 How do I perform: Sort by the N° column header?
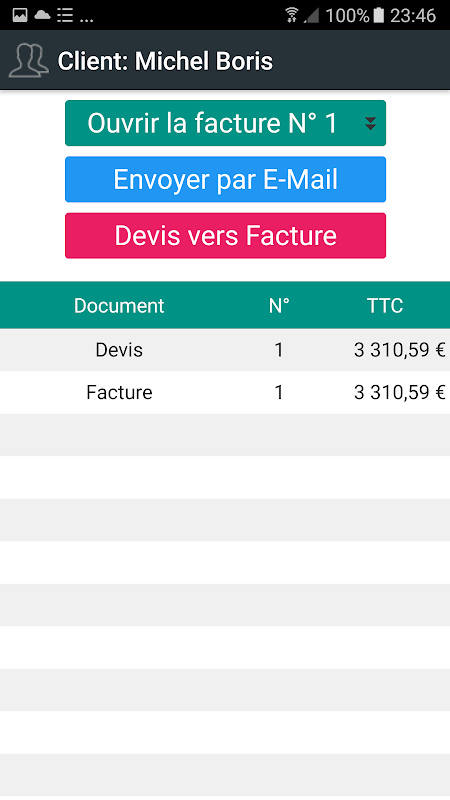coord(279,306)
